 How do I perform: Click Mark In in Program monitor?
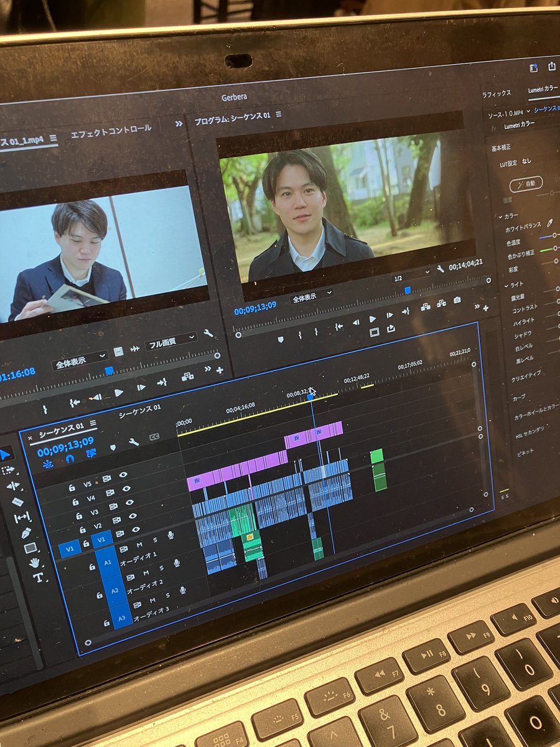point(300,335)
